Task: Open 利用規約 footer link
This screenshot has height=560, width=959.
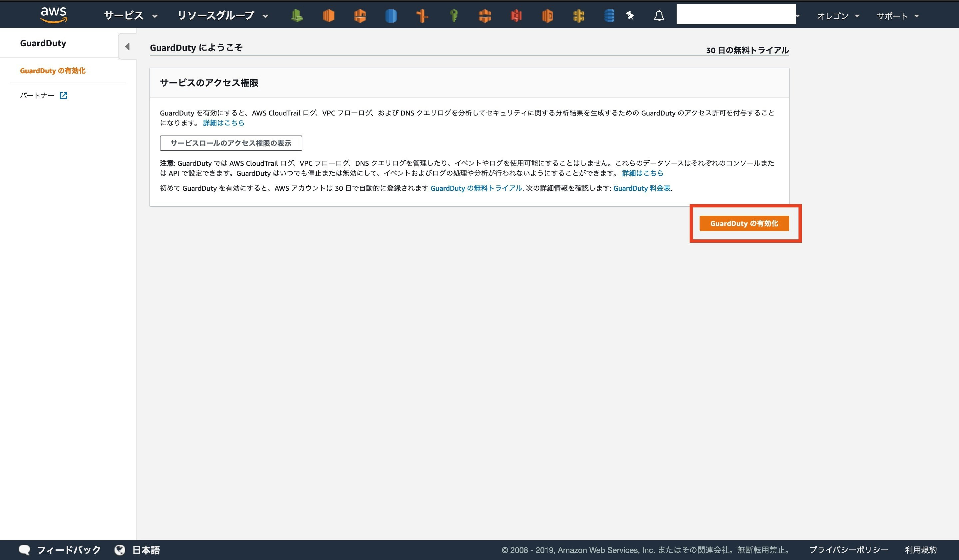Action: click(x=921, y=550)
